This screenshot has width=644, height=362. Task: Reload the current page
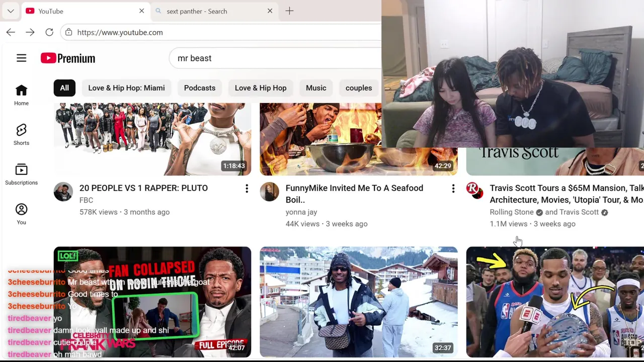[49, 32]
